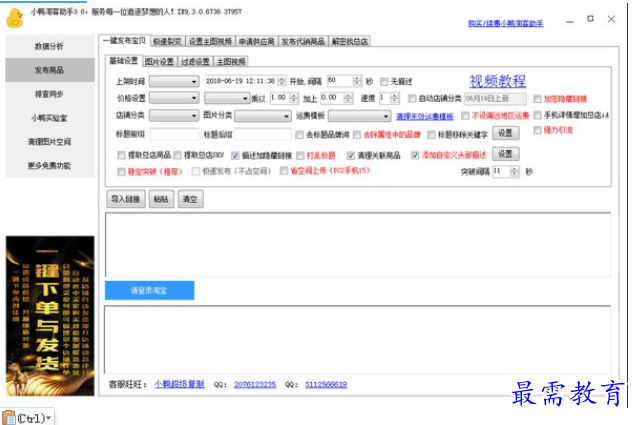633x425 pixels.
Task: Open the 发布代销商品 tab
Action: pos(303,41)
